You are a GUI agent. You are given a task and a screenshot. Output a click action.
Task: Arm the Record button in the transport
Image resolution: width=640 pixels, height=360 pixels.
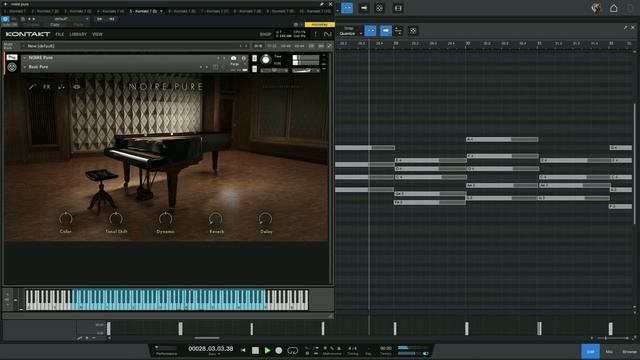[279, 350]
